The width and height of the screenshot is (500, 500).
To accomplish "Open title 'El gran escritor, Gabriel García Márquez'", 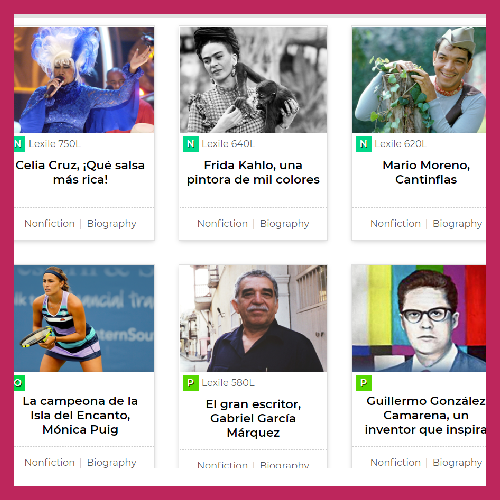I will pyautogui.click(x=253, y=418).
